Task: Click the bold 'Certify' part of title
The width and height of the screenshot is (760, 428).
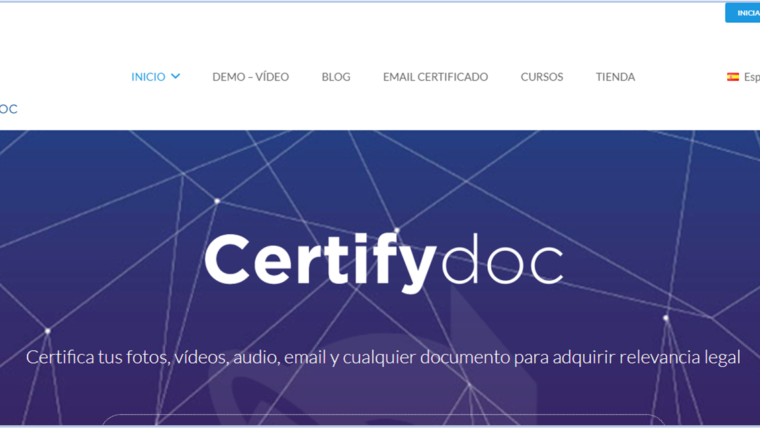Action: [x=319, y=262]
